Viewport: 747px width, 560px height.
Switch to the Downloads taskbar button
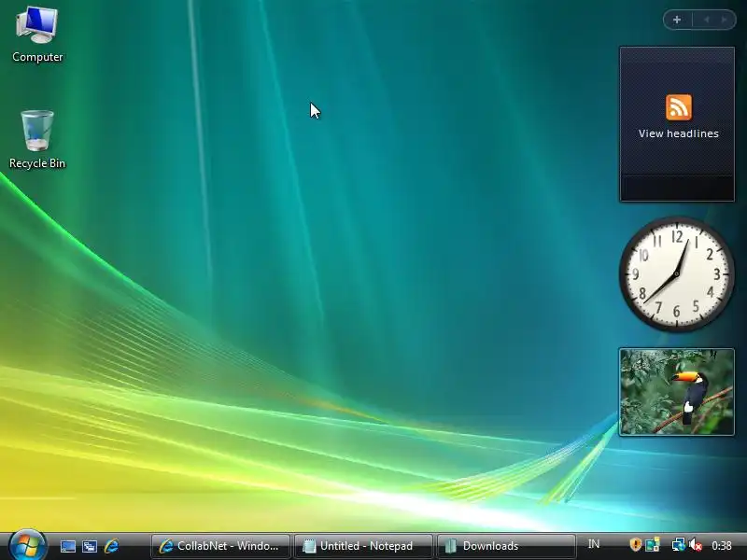pos(505,546)
